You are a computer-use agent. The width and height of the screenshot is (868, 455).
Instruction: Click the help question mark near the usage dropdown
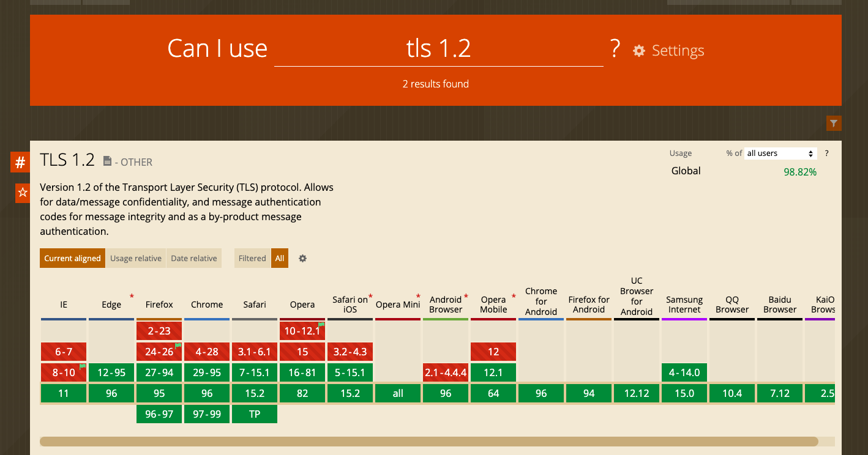pyautogui.click(x=826, y=153)
